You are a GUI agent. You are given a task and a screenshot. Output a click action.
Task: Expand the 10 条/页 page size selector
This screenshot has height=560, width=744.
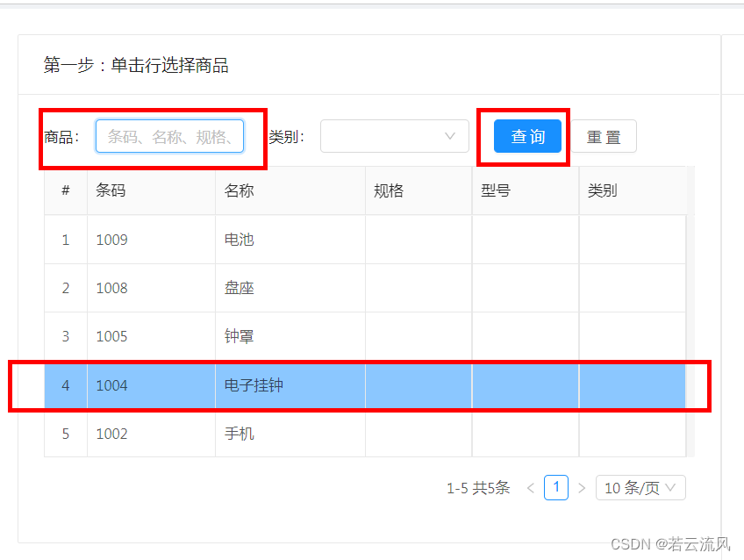(640, 488)
